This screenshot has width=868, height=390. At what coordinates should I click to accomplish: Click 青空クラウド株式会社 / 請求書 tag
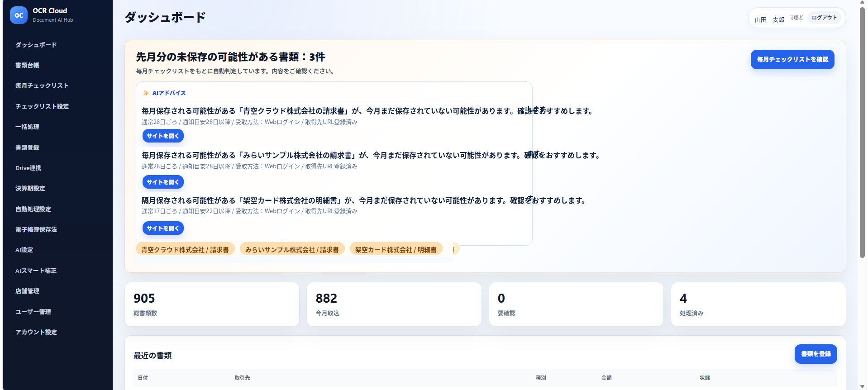185,250
